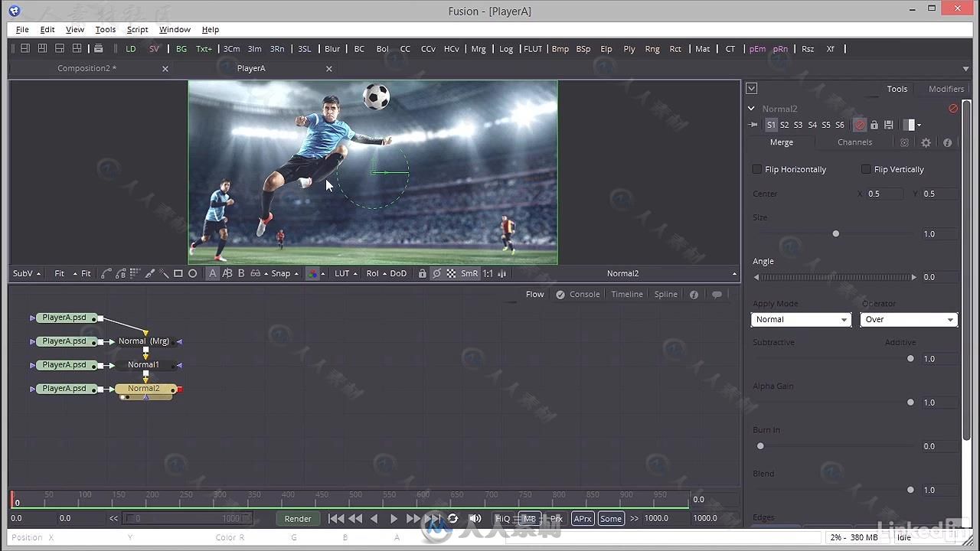Select the ellipse mask icon in viewer toolbar
980x551 pixels.
[192, 273]
